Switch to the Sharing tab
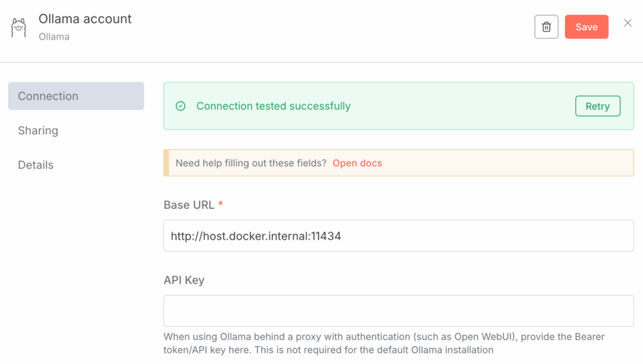643x364 pixels. point(38,131)
